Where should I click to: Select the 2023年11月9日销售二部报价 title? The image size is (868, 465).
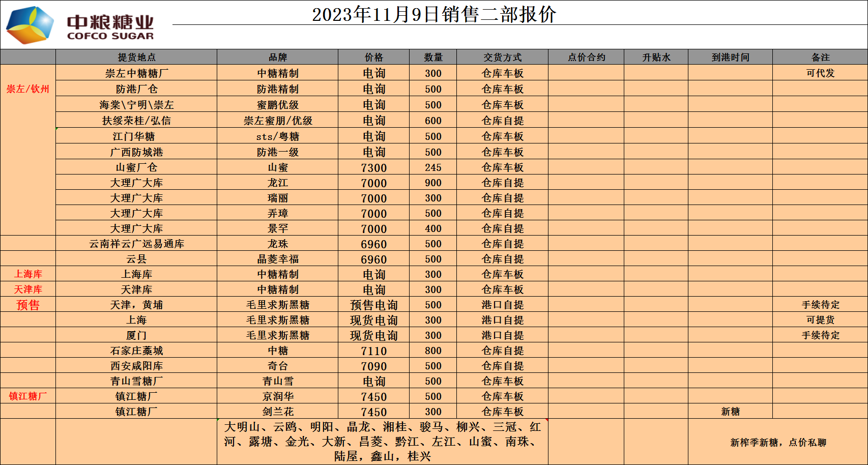pyautogui.click(x=433, y=14)
